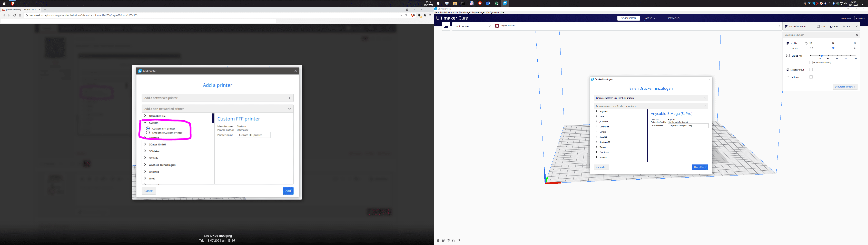Check the Stufenweise Füllung option
The height and width of the screenshot is (245, 868).
click(x=811, y=62)
